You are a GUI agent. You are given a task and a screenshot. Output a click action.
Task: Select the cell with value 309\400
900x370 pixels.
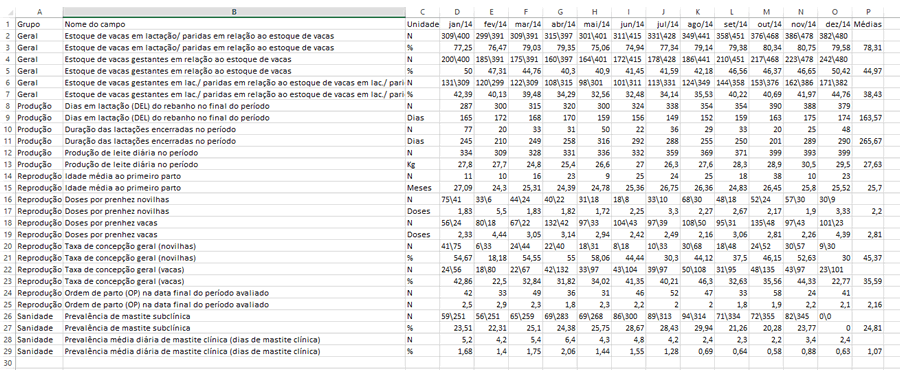pos(456,36)
